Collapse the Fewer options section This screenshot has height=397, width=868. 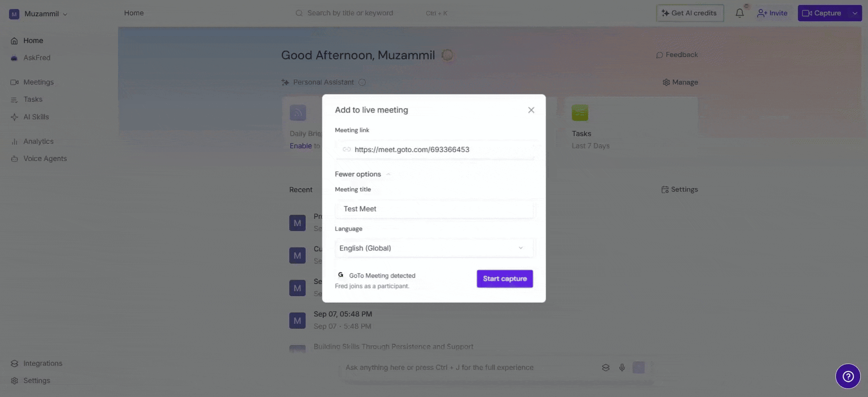[x=363, y=174]
